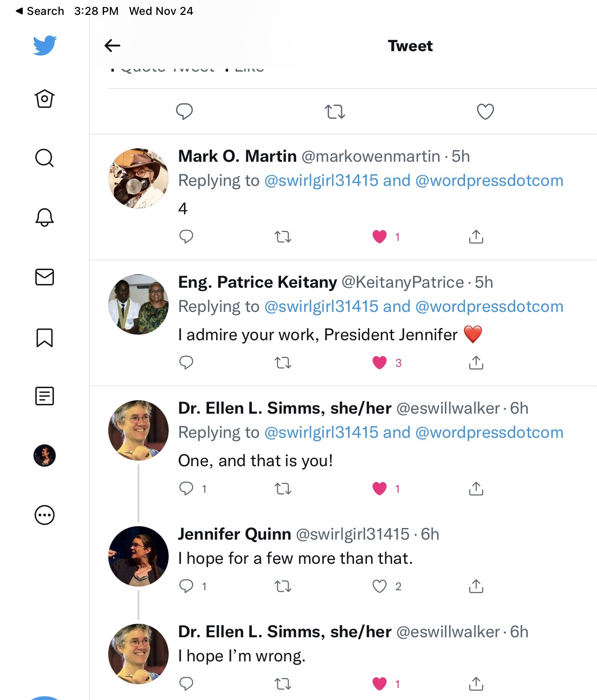Open the Notifications bell icon
Image resolution: width=597 pixels, height=700 pixels.
coord(45,217)
